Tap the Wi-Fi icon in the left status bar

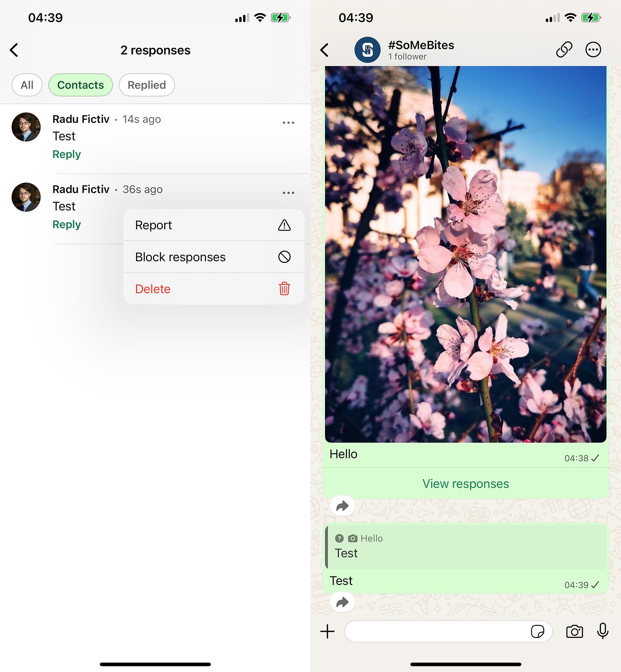click(260, 17)
